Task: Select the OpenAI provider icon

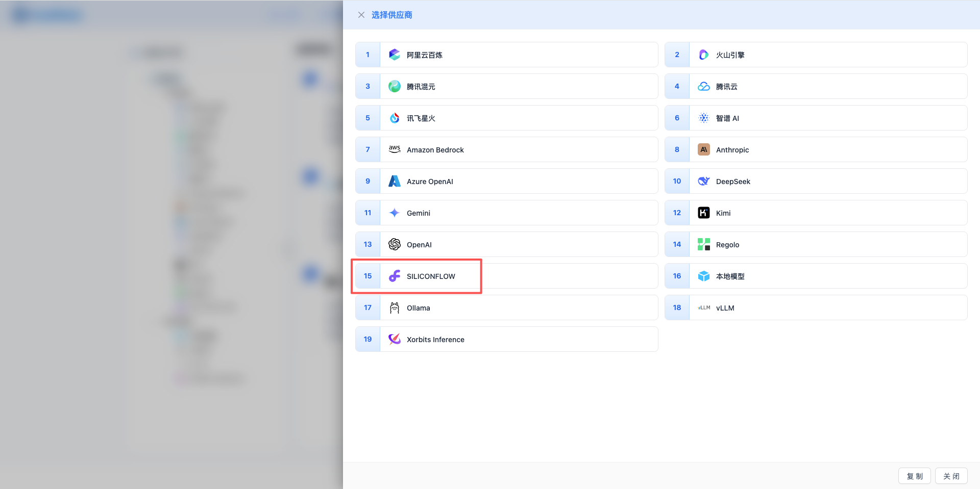Action: (x=394, y=244)
